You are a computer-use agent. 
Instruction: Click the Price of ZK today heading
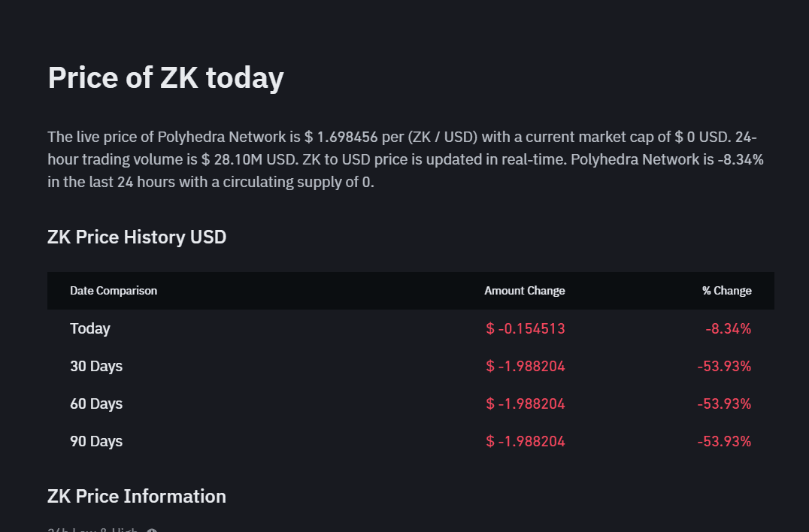tap(165, 78)
